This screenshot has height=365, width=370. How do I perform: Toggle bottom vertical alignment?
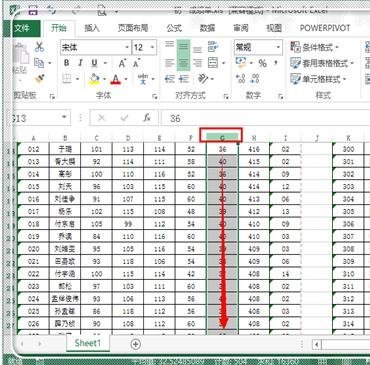(x=197, y=50)
